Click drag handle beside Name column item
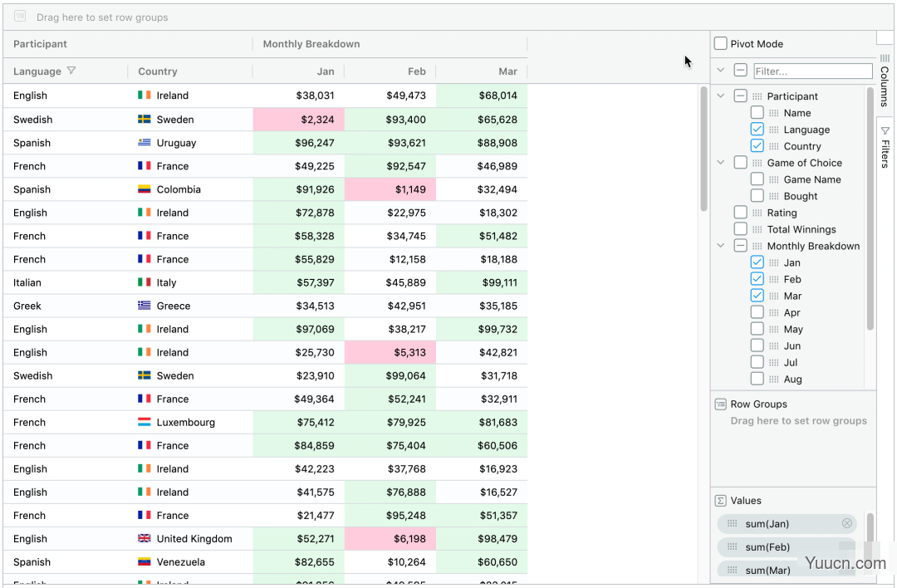This screenshot has width=897, height=588. 774,113
